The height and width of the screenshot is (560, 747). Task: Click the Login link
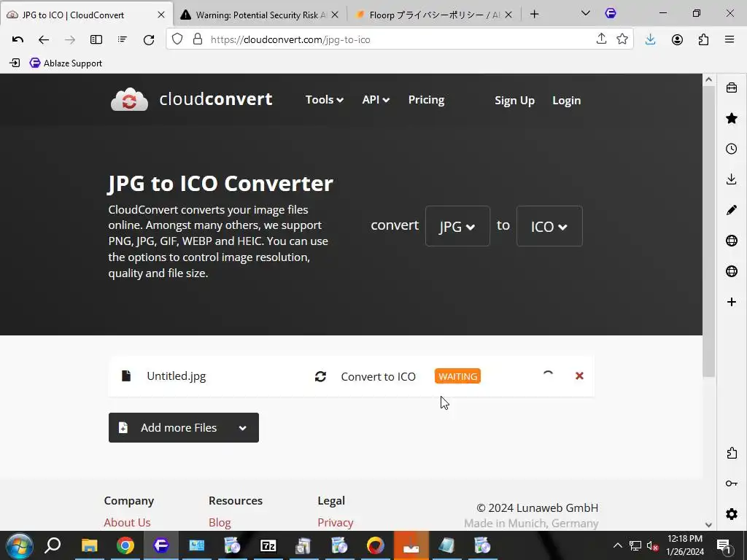tap(566, 101)
